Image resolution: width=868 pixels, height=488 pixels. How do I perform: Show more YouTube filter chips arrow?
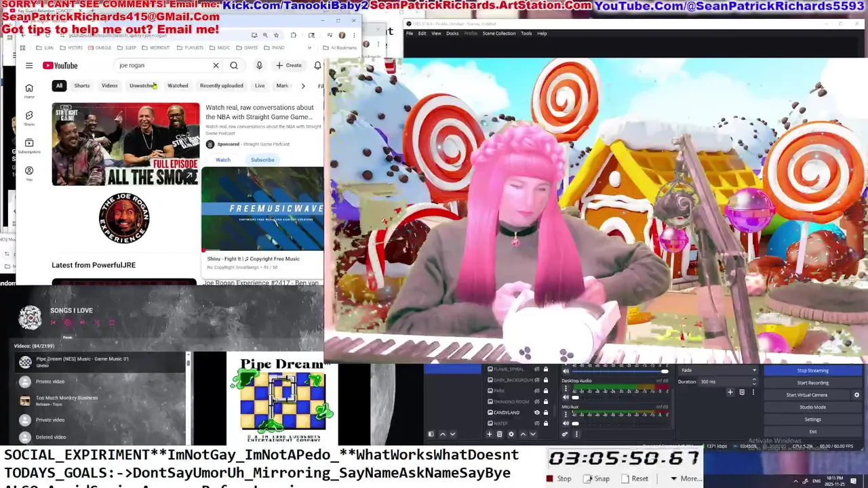point(302,86)
